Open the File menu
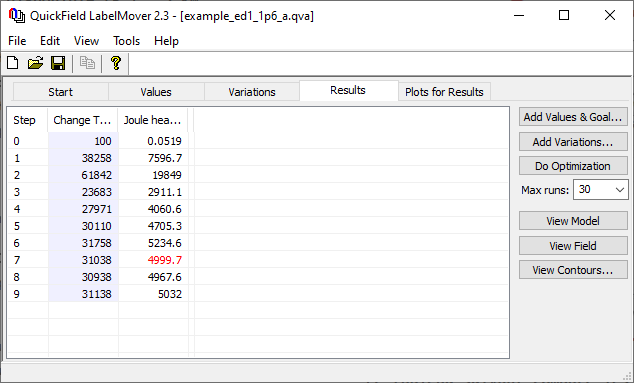 pos(17,41)
